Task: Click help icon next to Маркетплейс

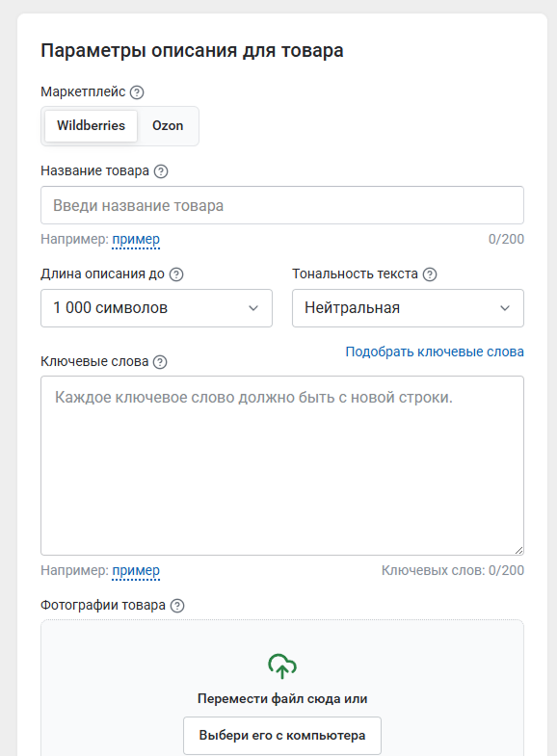Action: 137,92
